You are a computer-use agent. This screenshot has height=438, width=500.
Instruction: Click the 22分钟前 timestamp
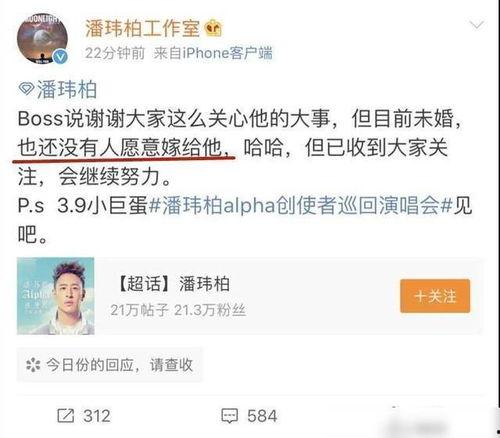(x=115, y=53)
